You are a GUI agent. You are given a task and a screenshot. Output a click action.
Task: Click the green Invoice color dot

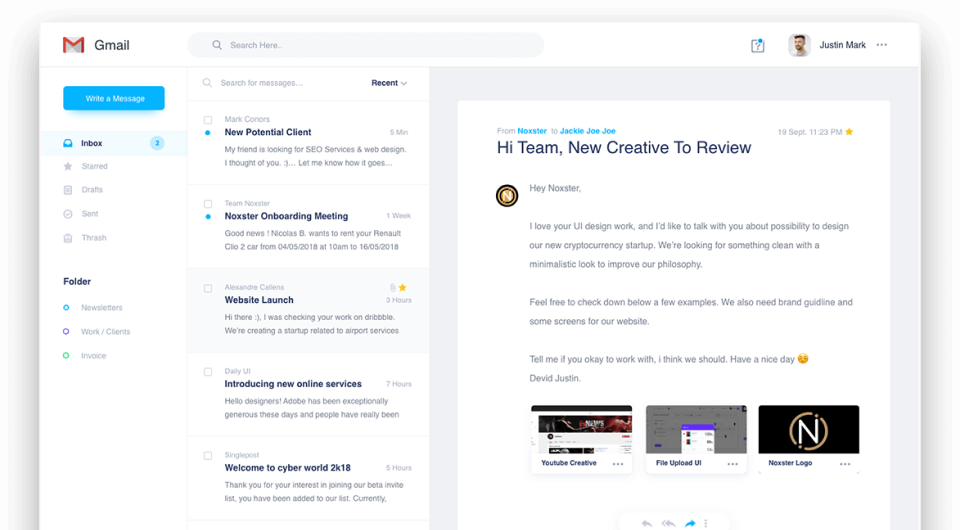point(66,356)
